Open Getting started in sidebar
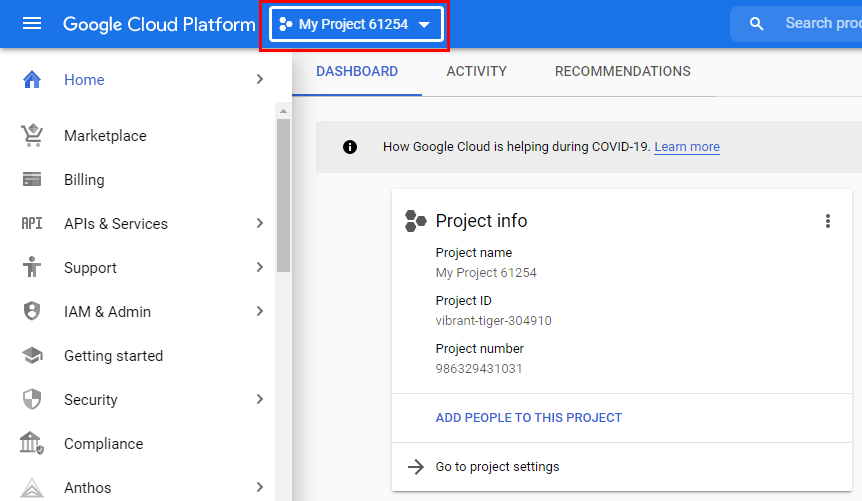This screenshot has width=862, height=501. [x=113, y=356]
